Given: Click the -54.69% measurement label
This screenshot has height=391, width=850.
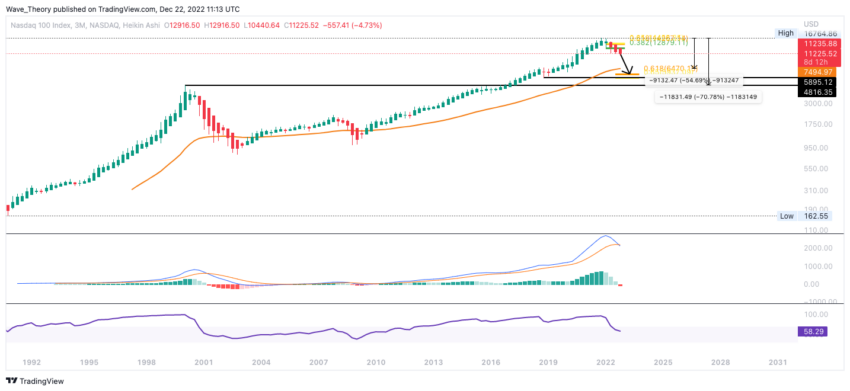Looking at the screenshot, I should 694,80.
